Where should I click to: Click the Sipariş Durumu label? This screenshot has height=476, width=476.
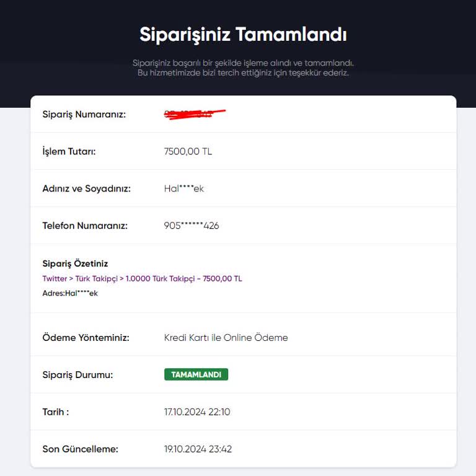pos(77,374)
